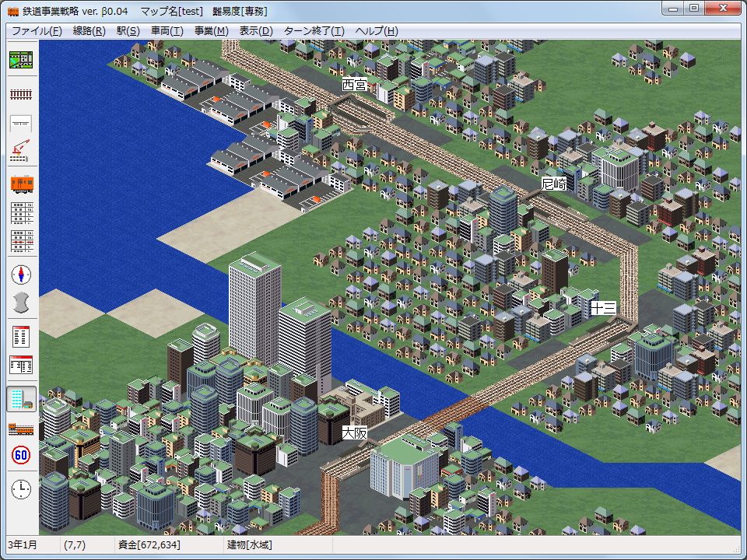Screen dimensions: 747x560
Task: Click ターン終了(T) to end turn
Action: point(314,31)
